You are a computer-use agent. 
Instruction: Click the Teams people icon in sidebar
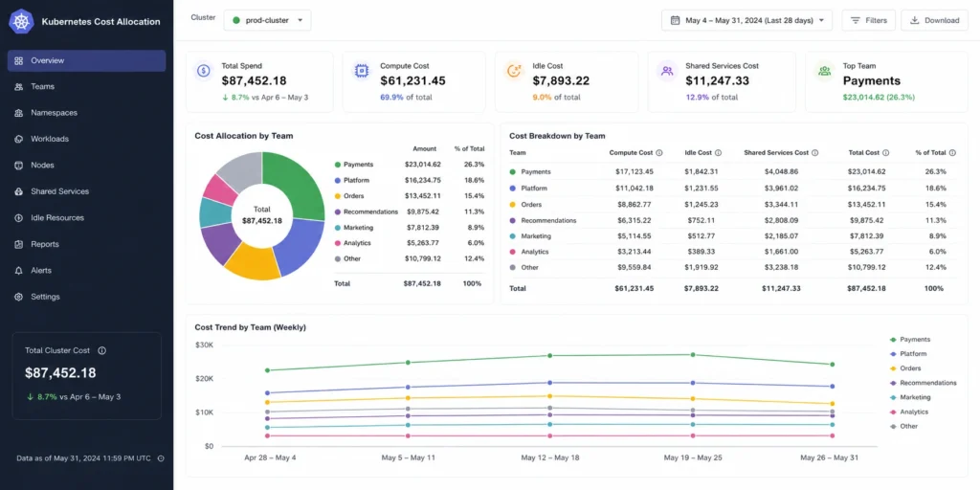19,87
